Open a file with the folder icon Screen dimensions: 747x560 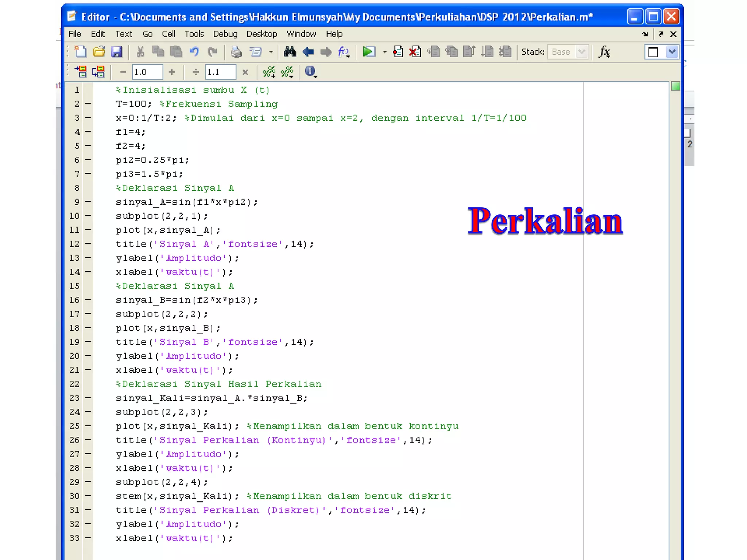(x=99, y=52)
